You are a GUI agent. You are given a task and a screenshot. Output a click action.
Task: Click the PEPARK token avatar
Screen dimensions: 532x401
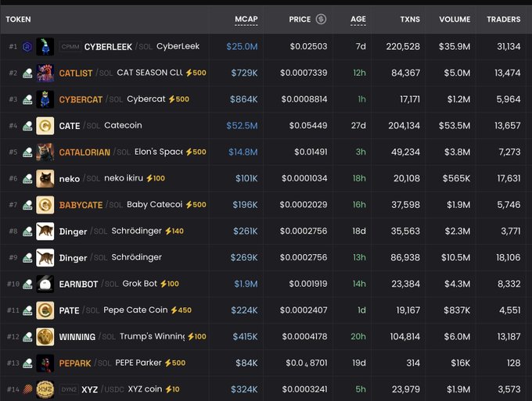tap(45, 363)
